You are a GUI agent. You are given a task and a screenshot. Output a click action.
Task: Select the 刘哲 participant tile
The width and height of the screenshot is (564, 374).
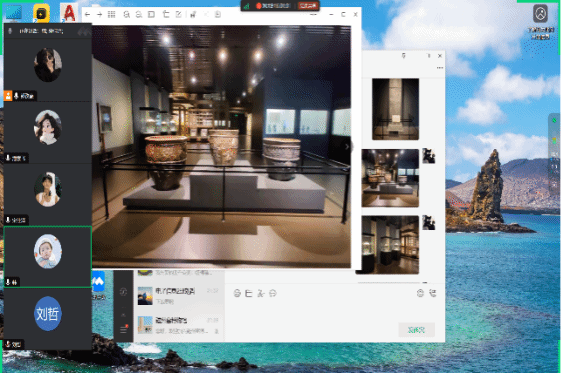pyautogui.click(x=47, y=319)
